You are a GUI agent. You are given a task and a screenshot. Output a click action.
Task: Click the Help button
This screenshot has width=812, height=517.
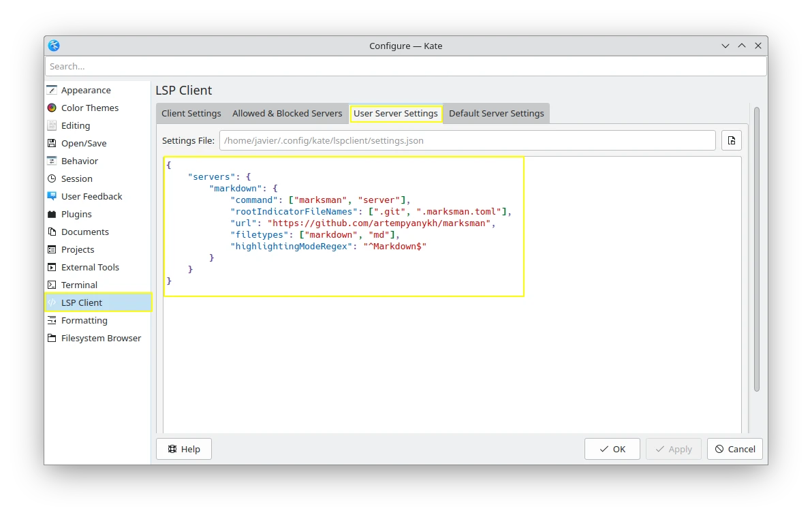pyautogui.click(x=184, y=449)
